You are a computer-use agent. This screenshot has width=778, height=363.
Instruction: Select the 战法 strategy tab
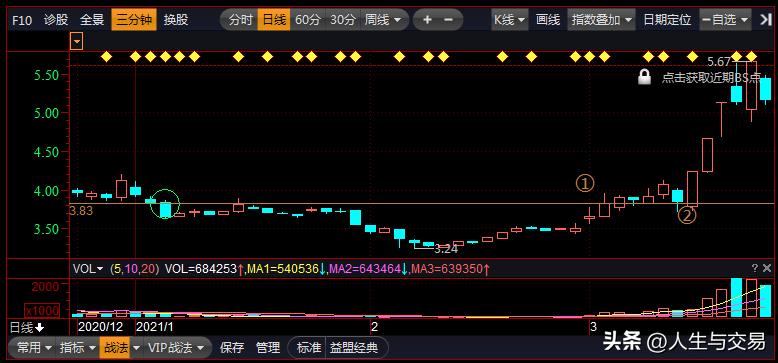click(x=115, y=348)
